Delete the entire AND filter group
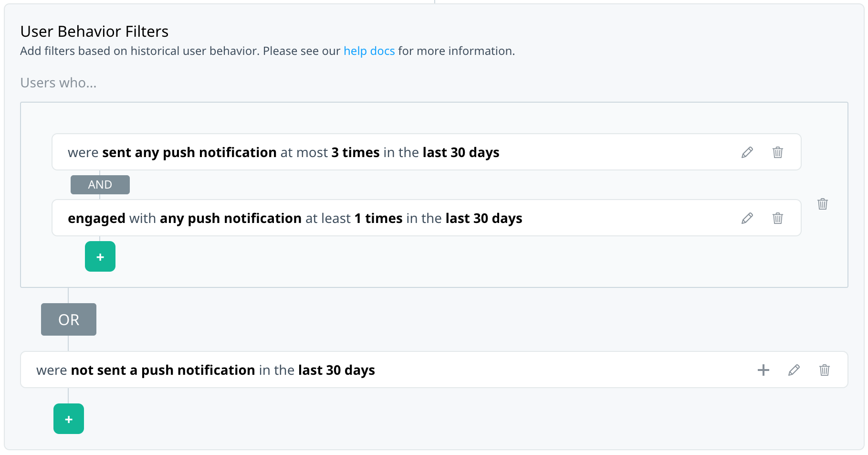The height and width of the screenshot is (455, 868). coord(823,204)
